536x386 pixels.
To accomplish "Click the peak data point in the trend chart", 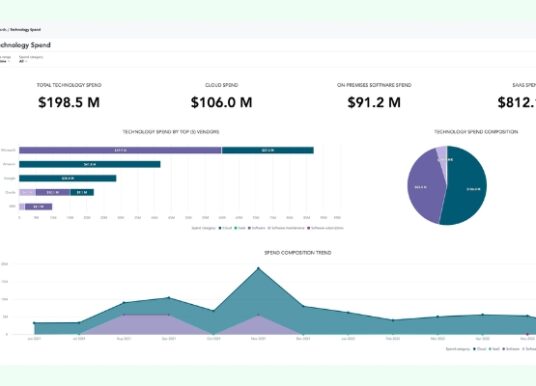I will [x=258, y=268].
